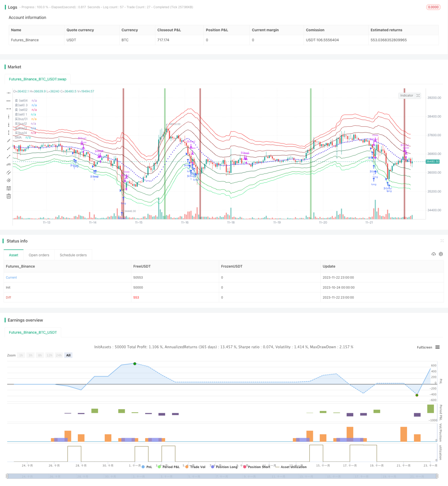Click the FullScreen button on earnings chart

pos(424,347)
